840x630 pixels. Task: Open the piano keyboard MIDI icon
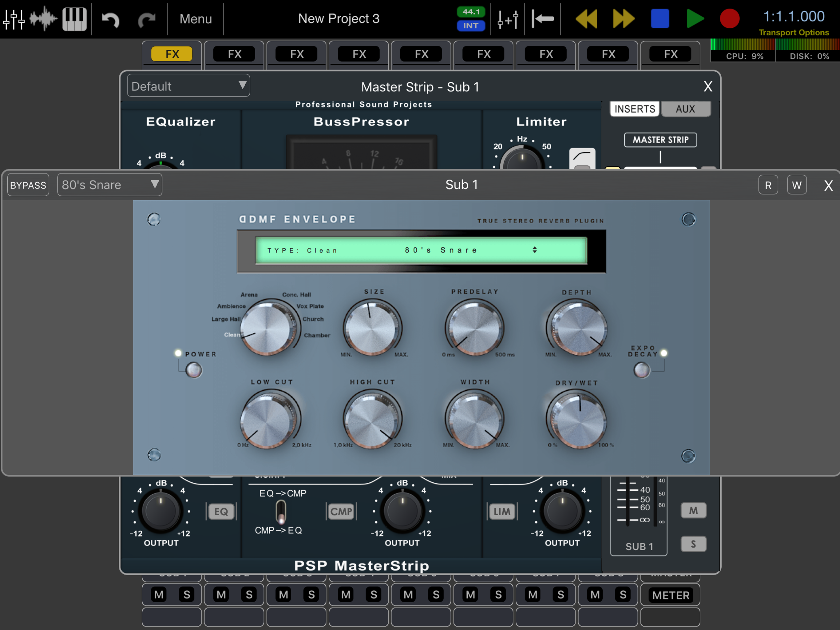click(x=74, y=19)
